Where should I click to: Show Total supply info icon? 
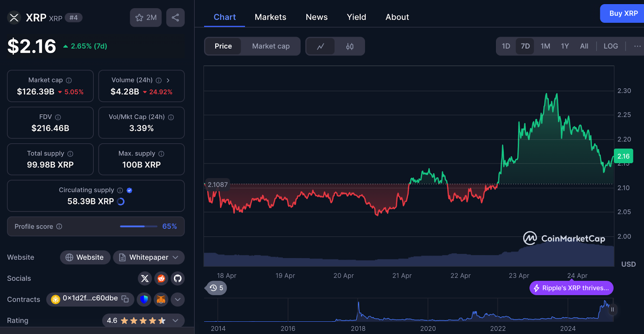tap(70, 154)
